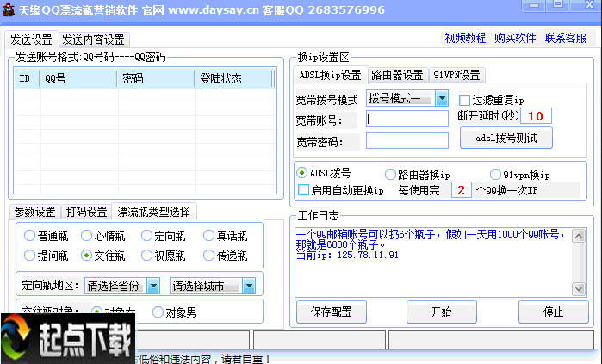Click 保存配置 button
The height and width of the screenshot is (364, 602).
pos(332,312)
